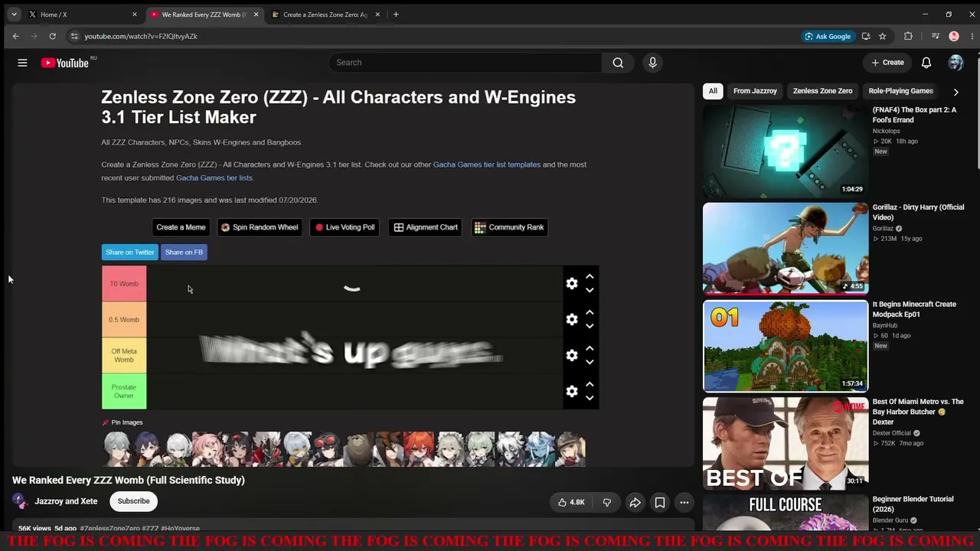The image size is (980, 551).
Task: Visit the Blender Guru channel
Action: pyautogui.click(x=892, y=520)
